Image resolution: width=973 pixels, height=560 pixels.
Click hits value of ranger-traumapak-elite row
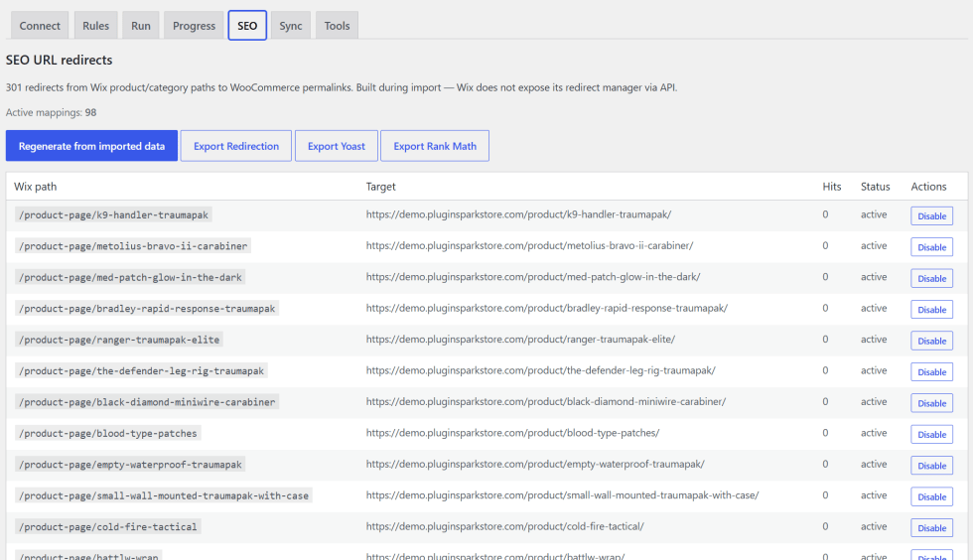click(825, 339)
